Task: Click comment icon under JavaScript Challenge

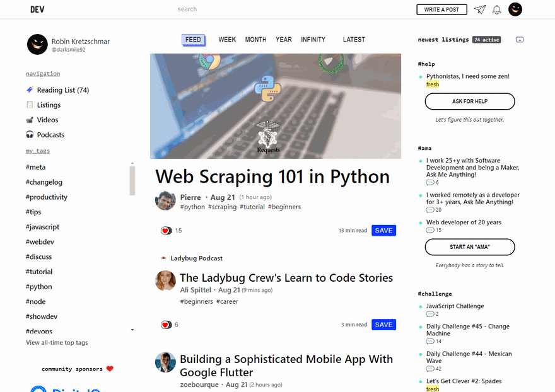Action: [x=429, y=314]
